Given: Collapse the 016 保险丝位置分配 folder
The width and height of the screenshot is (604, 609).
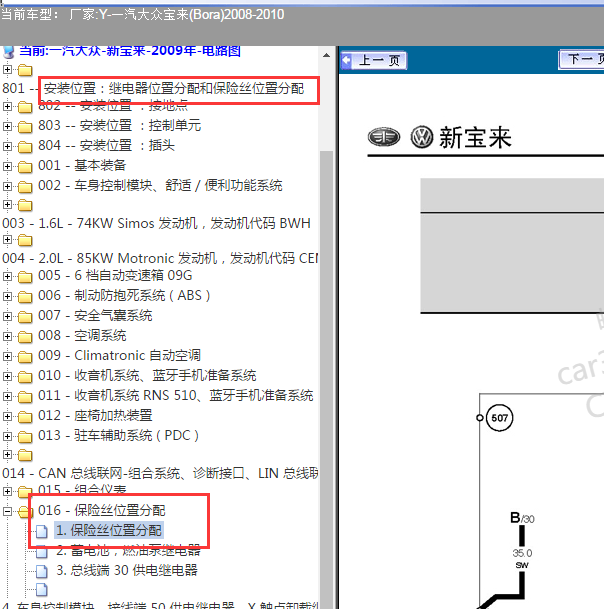Looking at the screenshot, I should point(7,511).
